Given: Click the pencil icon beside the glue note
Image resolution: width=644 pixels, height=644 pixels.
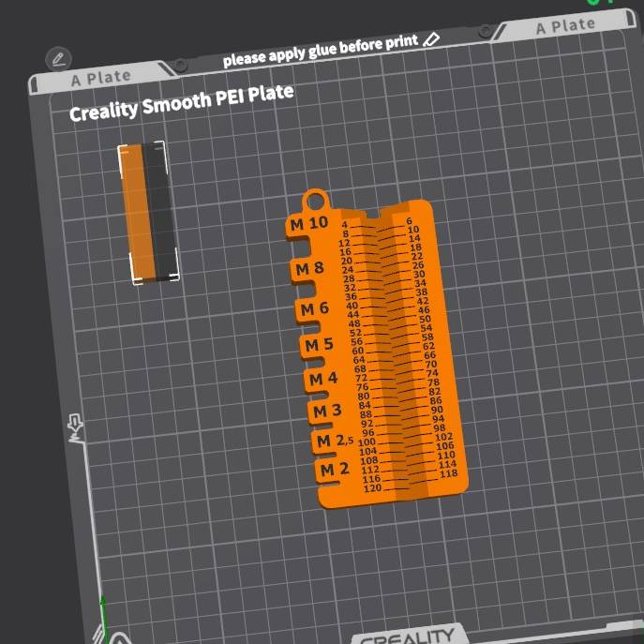Looking at the screenshot, I should (x=431, y=39).
